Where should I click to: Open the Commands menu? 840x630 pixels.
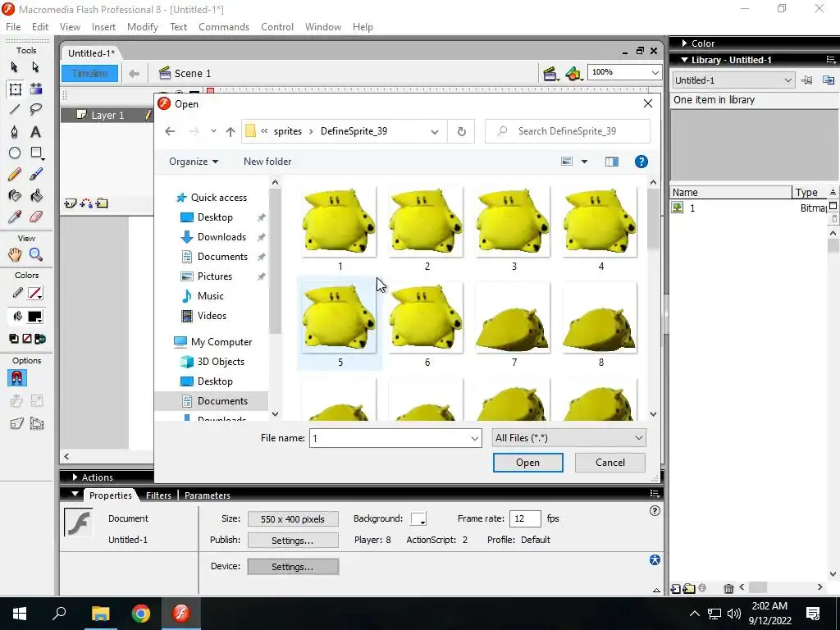[224, 27]
